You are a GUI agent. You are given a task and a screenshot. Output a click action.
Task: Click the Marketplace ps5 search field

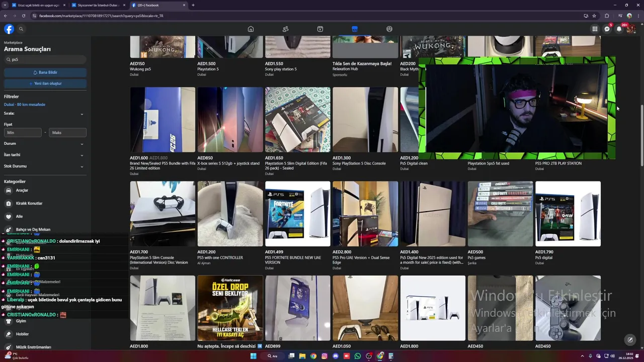pyautogui.click(x=45, y=59)
